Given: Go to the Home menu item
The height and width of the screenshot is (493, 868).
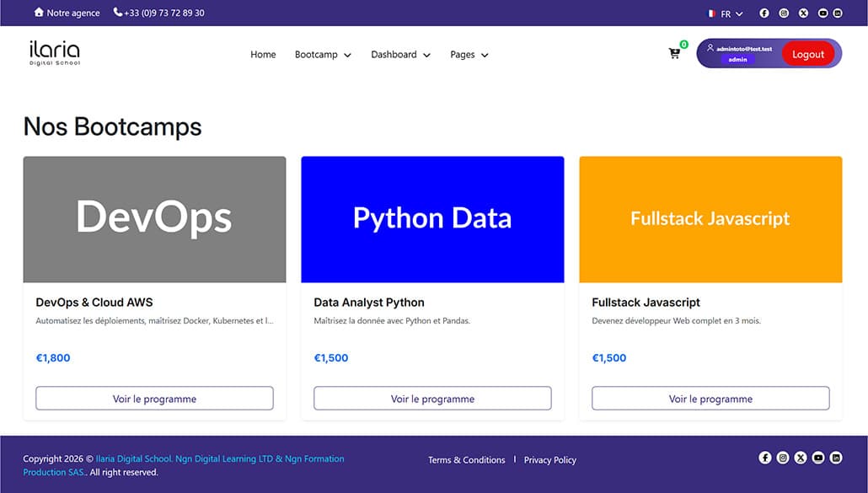Looking at the screenshot, I should coord(263,55).
